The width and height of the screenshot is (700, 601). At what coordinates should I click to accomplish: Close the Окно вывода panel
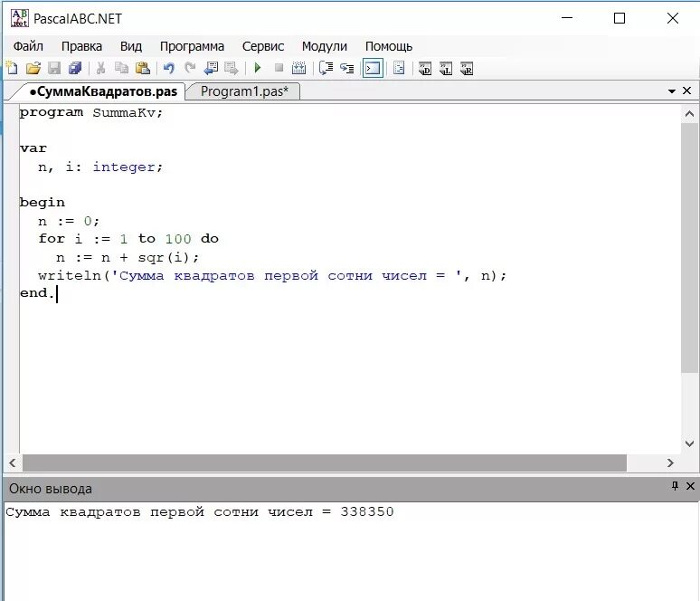690,486
